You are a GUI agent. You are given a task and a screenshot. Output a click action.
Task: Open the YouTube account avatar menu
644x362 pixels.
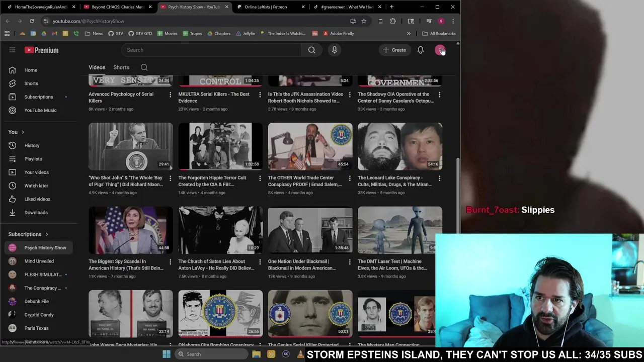click(440, 50)
